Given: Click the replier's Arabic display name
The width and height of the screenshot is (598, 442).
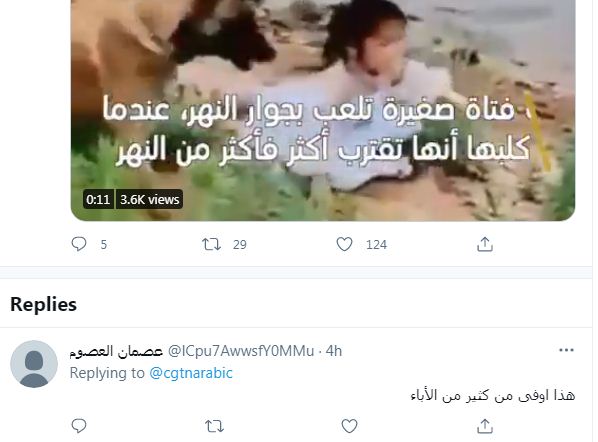Looking at the screenshot, I should [116, 351].
